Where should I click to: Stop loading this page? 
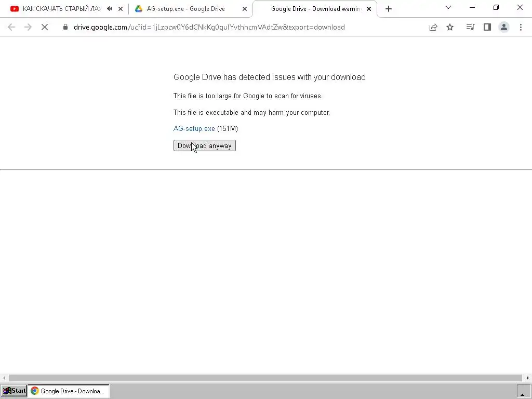pyautogui.click(x=45, y=27)
